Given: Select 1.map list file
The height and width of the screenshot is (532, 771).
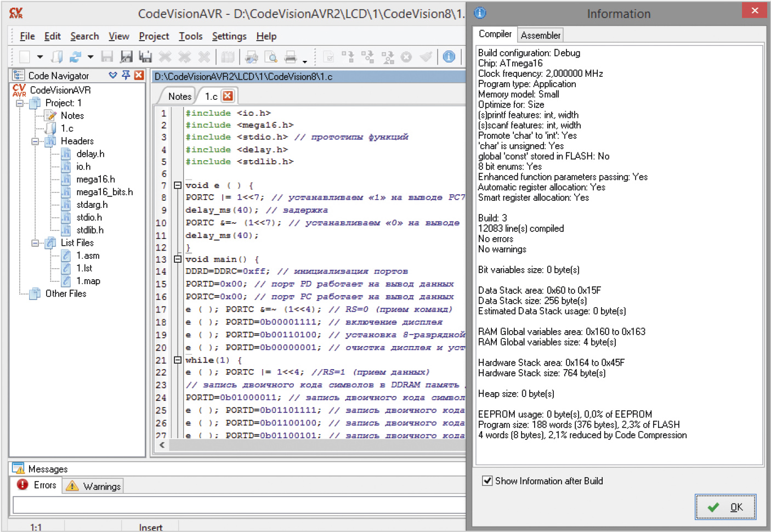Looking at the screenshot, I should 88,281.
